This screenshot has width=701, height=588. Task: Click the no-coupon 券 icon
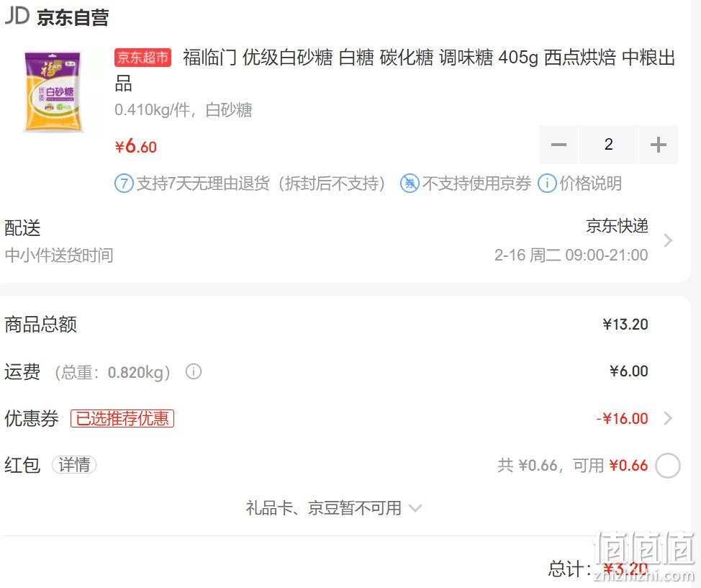(x=410, y=184)
